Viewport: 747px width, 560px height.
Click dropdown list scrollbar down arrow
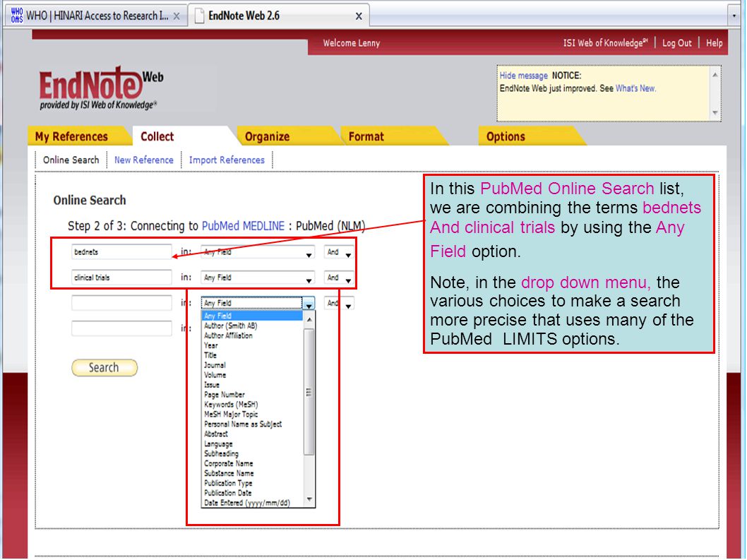(309, 499)
